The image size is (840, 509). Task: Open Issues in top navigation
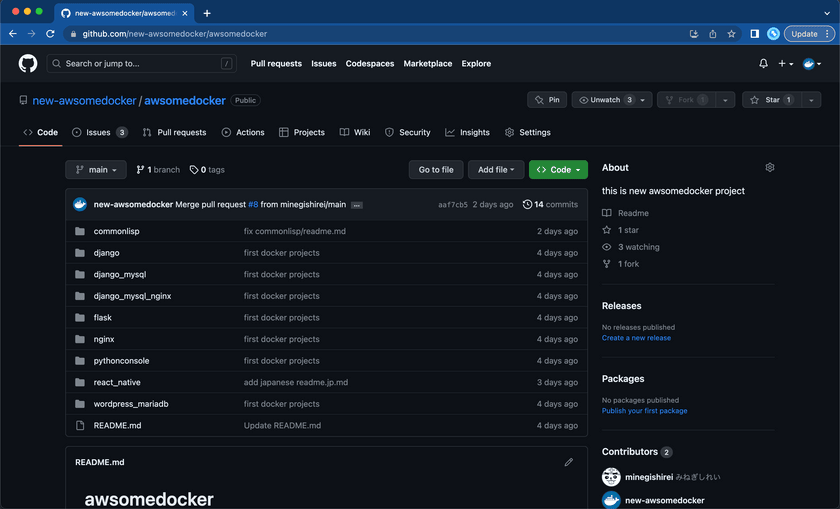click(324, 63)
